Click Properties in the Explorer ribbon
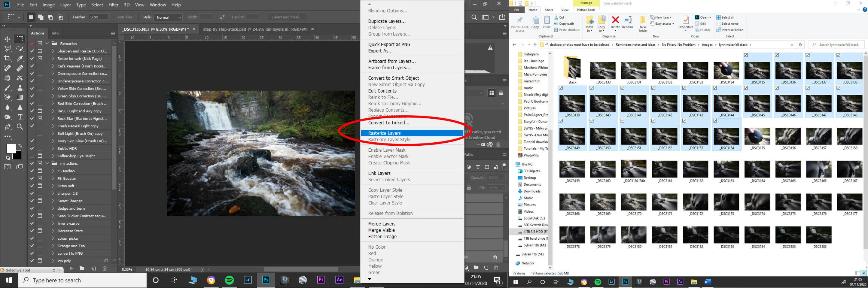Image resolution: width=868 pixels, height=288 pixels. click(x=686, y=23)
